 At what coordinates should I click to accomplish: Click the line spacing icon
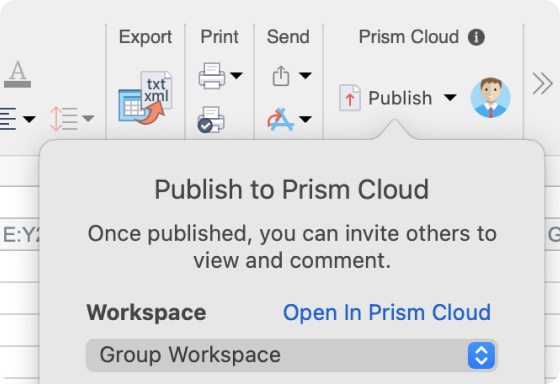point(64,119)
